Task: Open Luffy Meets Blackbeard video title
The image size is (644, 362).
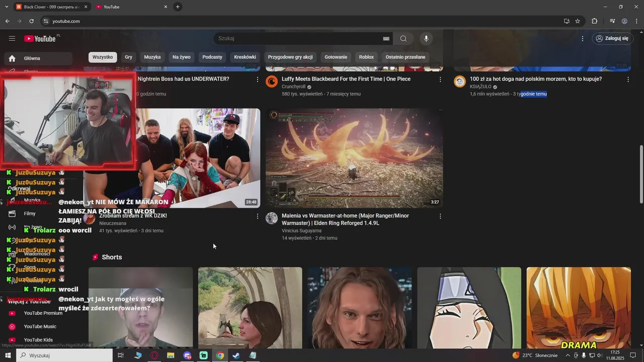Action: 346,79
